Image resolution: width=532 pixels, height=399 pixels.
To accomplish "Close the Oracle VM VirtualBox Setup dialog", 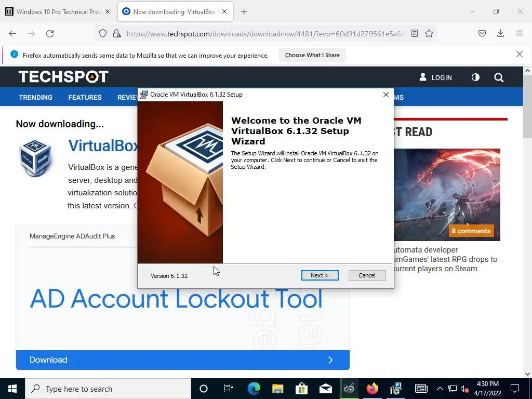I will (x=386, y=95).
